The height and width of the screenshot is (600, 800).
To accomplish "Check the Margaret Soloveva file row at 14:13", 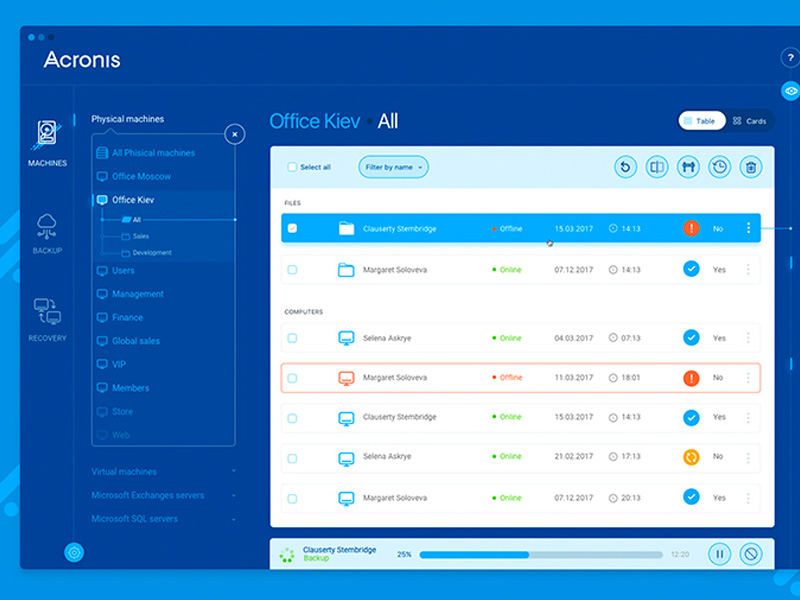I will 292,269.
